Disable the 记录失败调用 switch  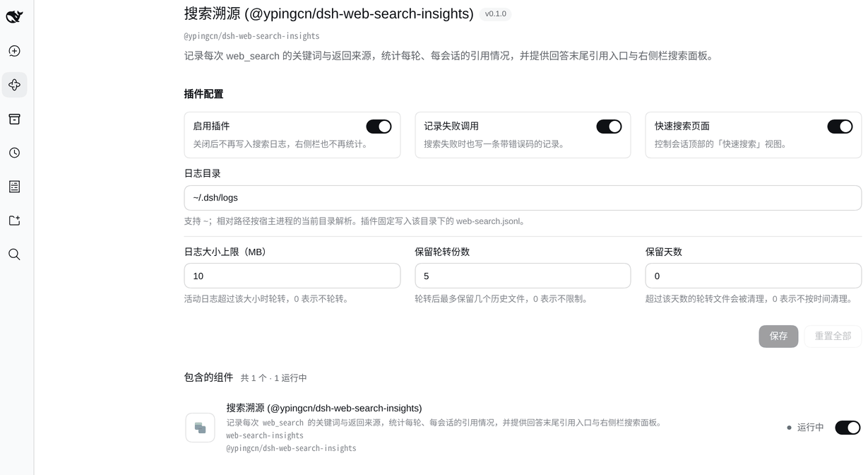(609, 127)
